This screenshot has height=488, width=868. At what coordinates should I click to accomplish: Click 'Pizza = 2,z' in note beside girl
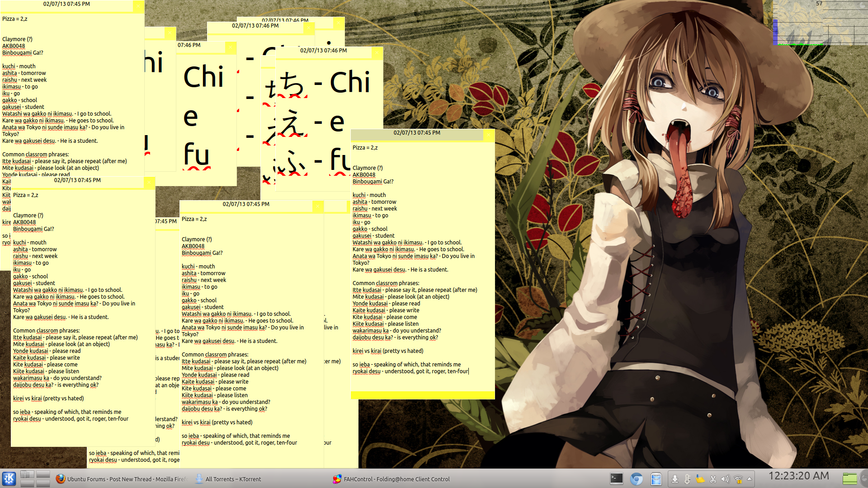click(365, 148)
